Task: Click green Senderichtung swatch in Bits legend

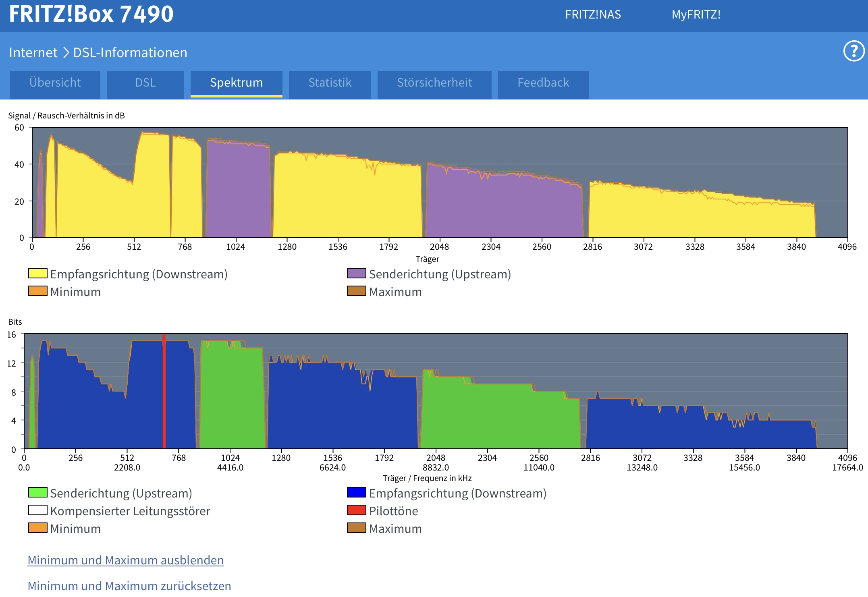Action: click(37, 493)
